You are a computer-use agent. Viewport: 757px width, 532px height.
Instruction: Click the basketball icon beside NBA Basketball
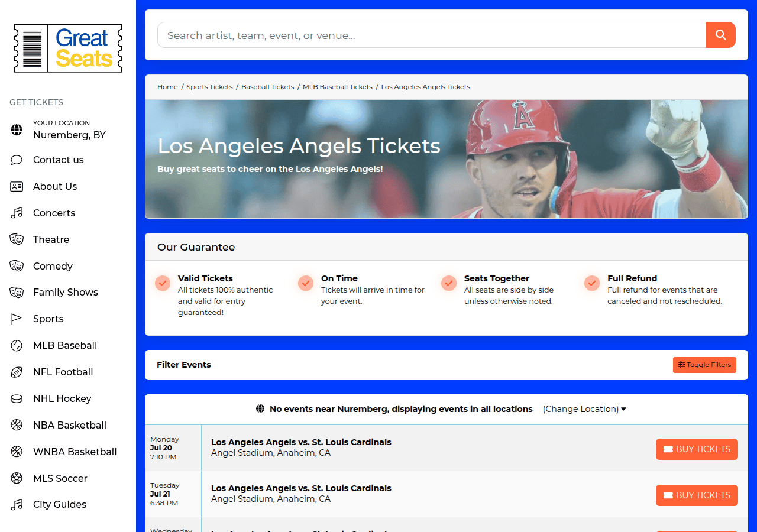click(x=17, y=425)
